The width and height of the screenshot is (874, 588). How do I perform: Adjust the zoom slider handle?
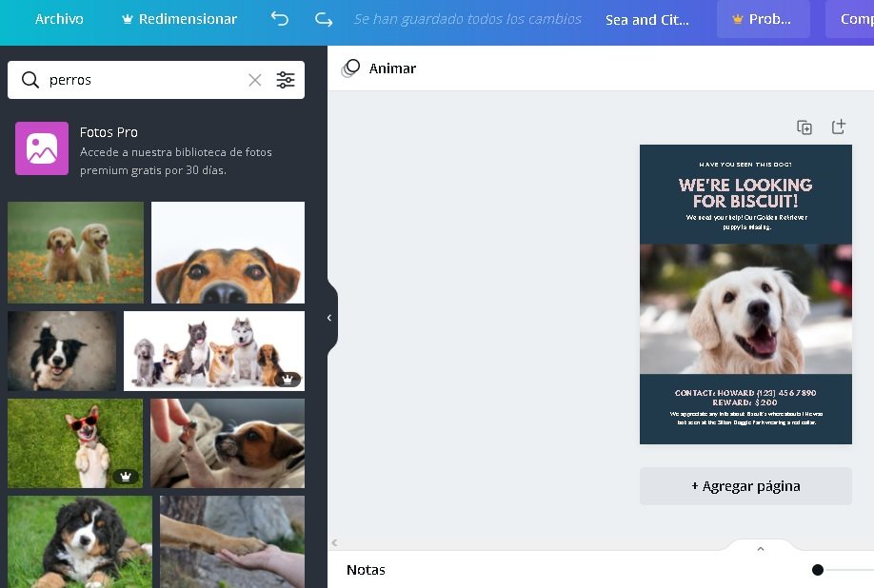point(817,569)
